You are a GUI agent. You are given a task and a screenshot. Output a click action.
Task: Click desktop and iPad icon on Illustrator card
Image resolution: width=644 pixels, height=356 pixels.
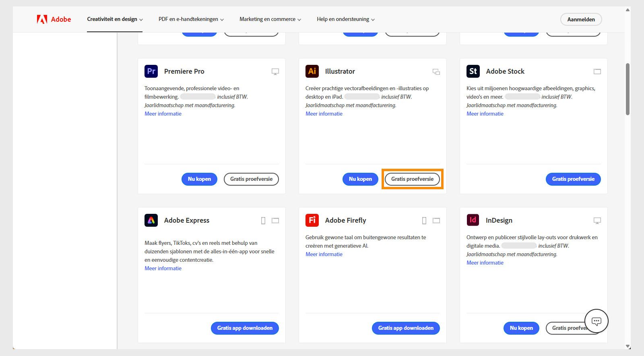436,72
